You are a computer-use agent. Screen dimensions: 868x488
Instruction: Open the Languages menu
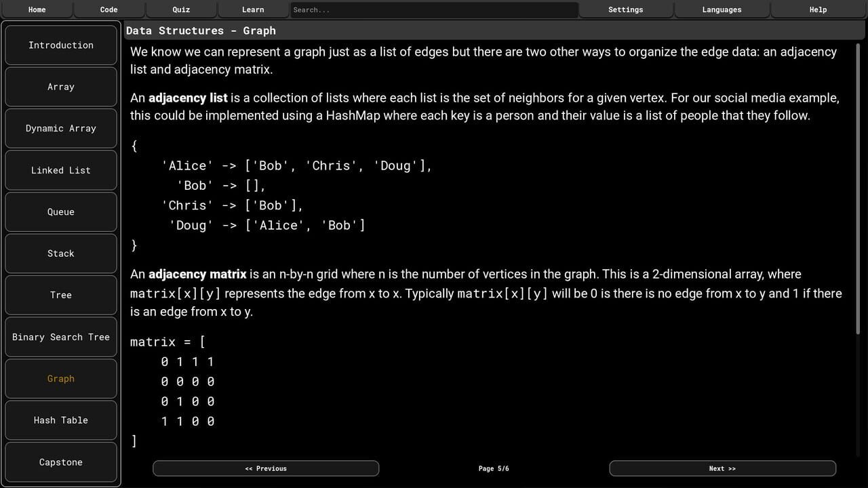[x=722, y=9]
